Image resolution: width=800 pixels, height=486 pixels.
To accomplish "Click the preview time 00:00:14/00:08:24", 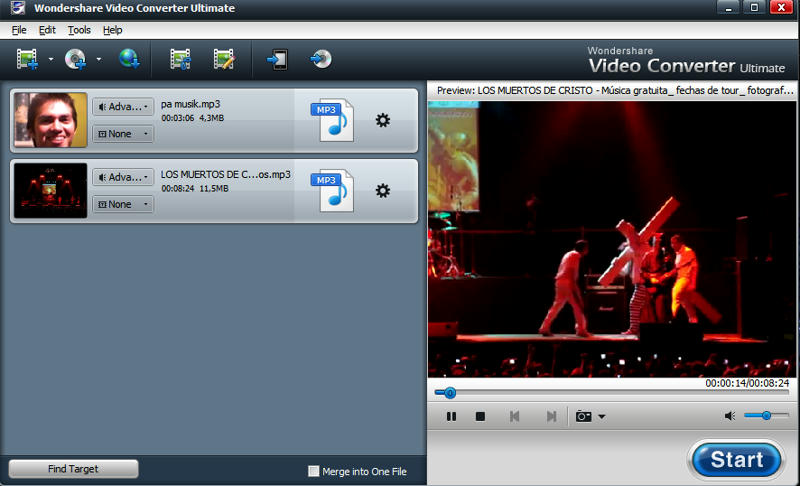I will click(x=747, y=383).
